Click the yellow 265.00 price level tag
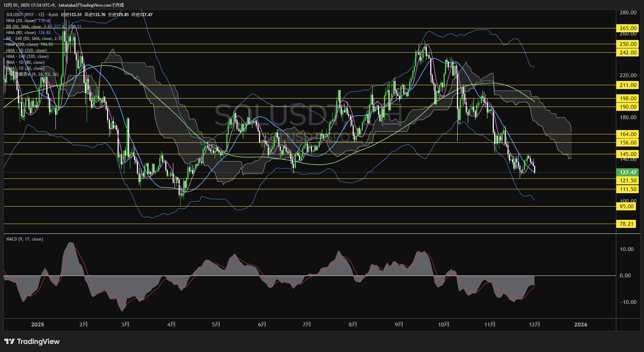644x352 pixels. click(x=628, y=28)
